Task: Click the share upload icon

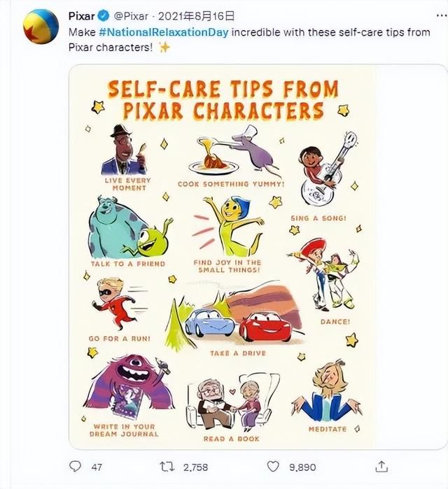Action: [x=381, y=467]
